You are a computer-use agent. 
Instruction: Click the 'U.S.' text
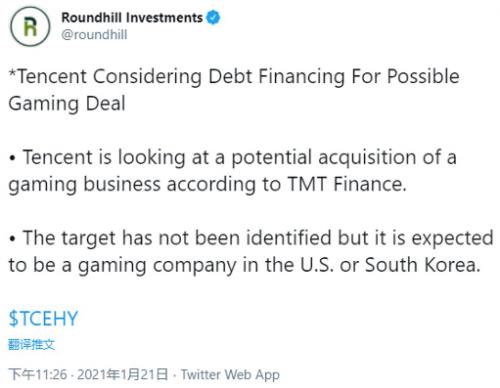click(317, 265)
